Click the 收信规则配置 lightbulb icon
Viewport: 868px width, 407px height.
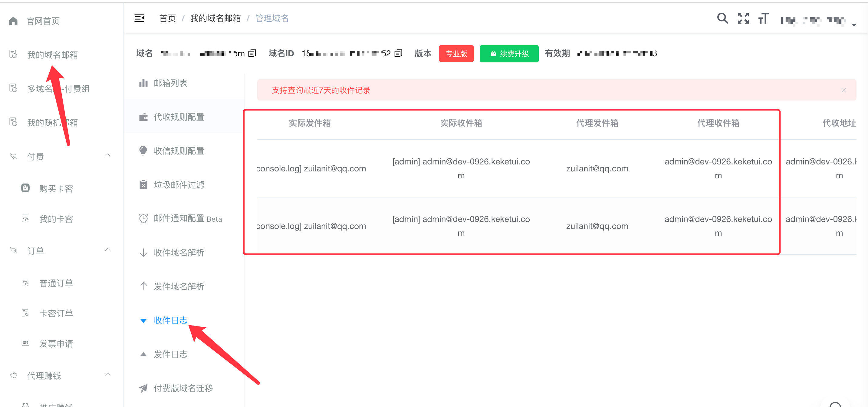tap(143, 151)
